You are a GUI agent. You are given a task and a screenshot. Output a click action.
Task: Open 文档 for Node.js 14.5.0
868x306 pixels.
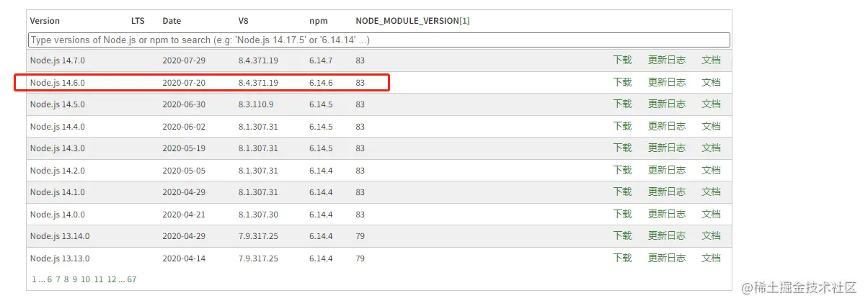711,104
